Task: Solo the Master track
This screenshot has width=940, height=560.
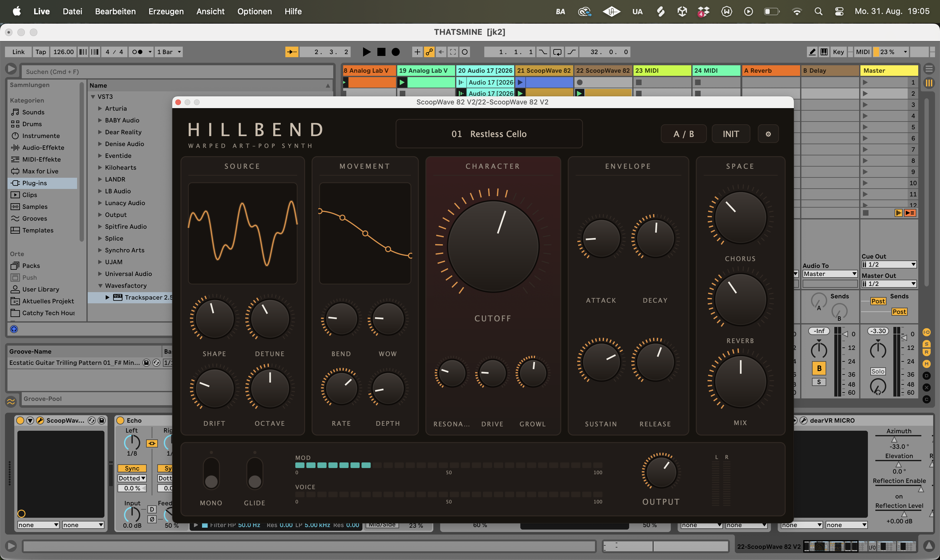Action: pyautogui.click(x=878, y=371)
